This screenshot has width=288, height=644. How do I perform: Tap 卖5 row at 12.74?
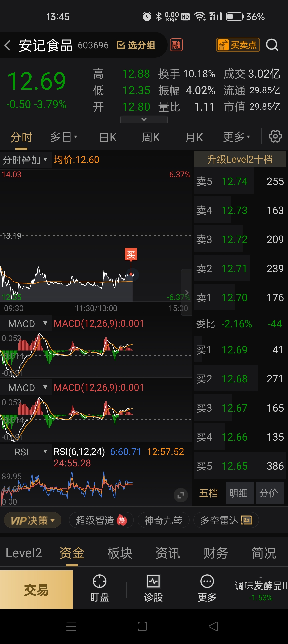240,181
